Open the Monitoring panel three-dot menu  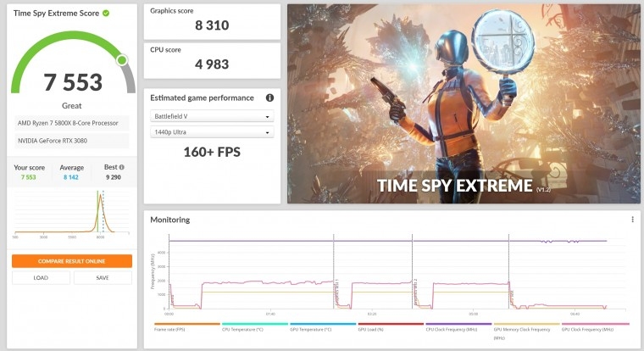pyautogui.click(x=632, y=220)
